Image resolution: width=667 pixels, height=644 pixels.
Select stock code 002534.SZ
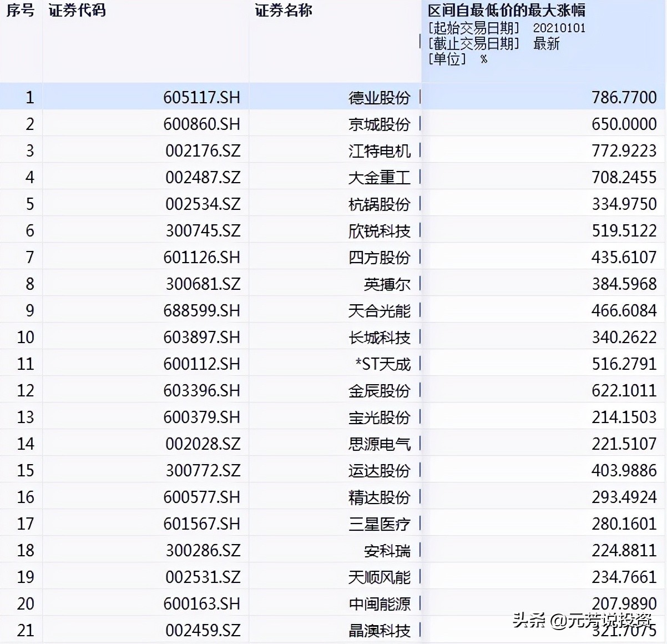pos(203,204)
